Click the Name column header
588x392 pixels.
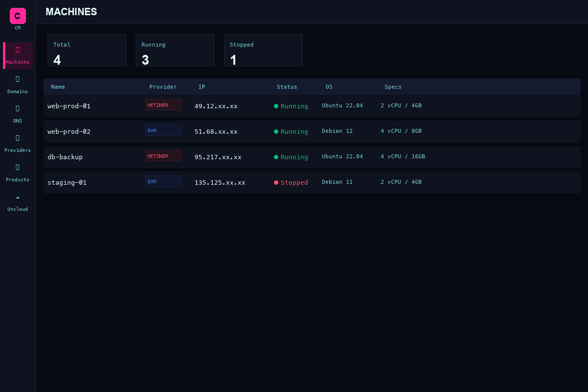(58, 87)
